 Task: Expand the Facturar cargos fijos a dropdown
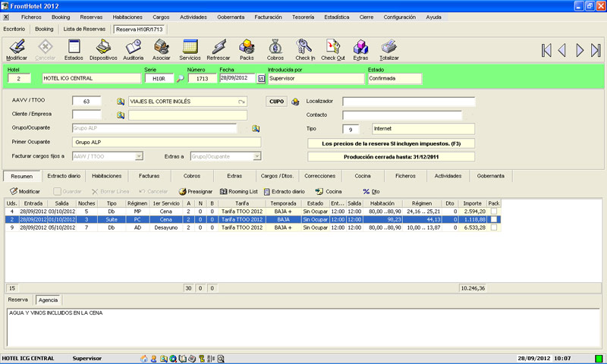click(139, 155)
